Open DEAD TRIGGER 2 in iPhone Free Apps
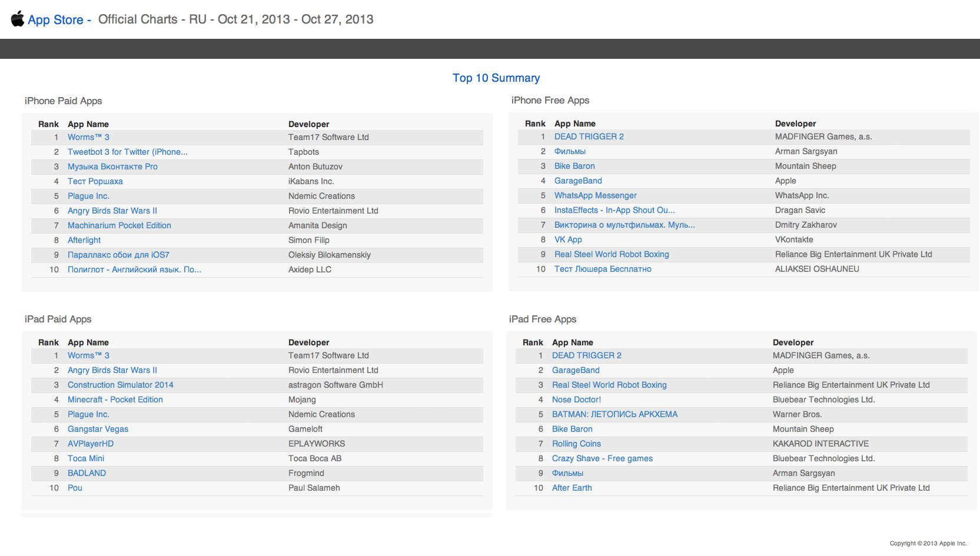Image resolution: width=980 pixels, height=556 pixels. tap(589, 136)
